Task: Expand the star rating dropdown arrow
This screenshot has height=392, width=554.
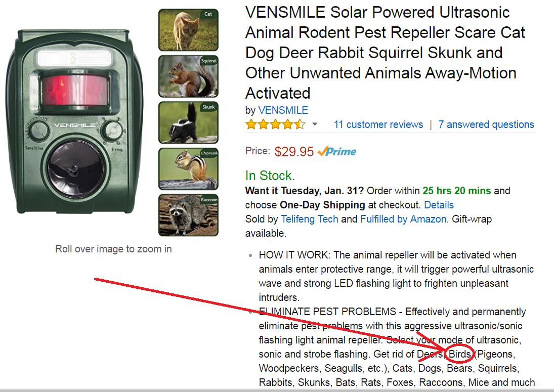Action: tap(315, 124)
